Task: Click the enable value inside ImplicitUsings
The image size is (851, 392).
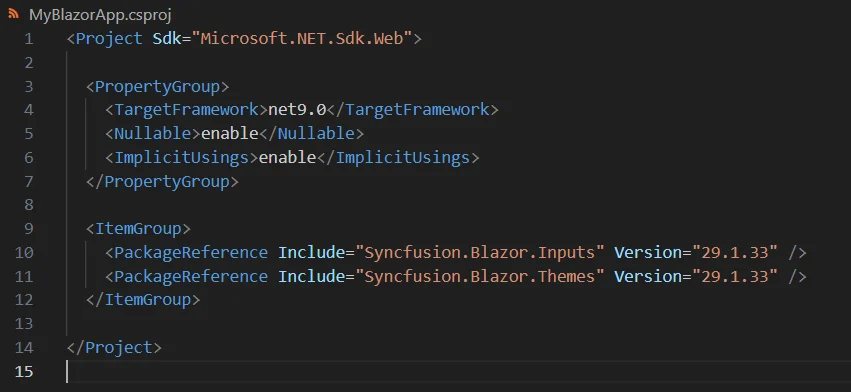Action: tap(288, 157)
